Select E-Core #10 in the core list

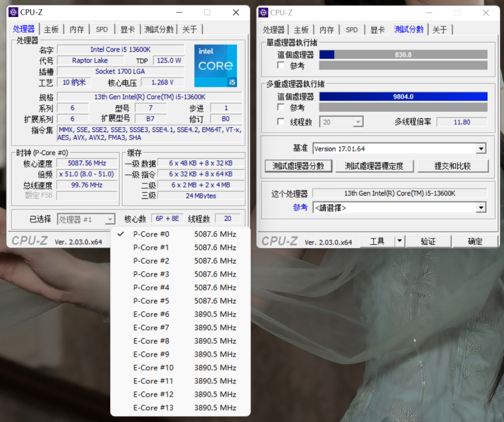(180, 367)
